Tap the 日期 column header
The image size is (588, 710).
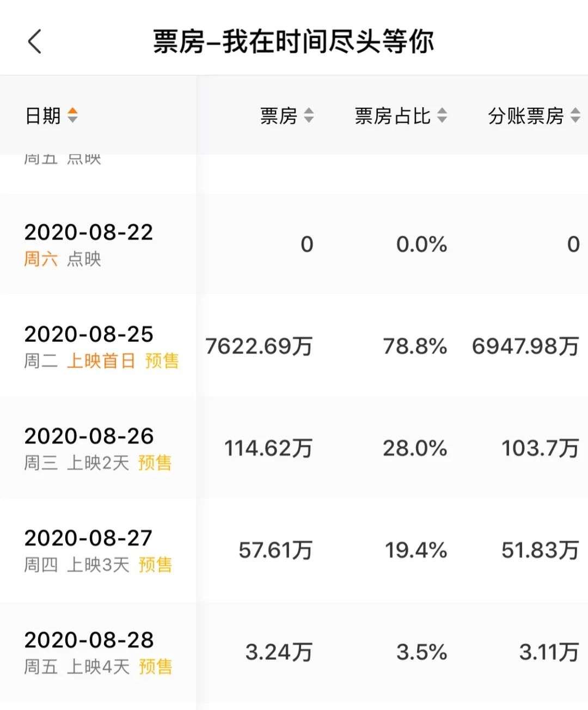coord(42,115)
